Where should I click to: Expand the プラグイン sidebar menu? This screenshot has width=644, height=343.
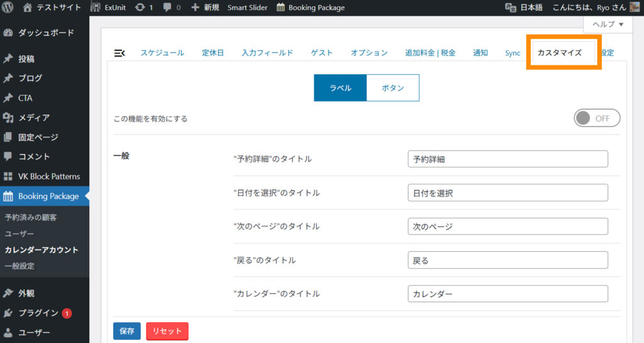point(38,313)
